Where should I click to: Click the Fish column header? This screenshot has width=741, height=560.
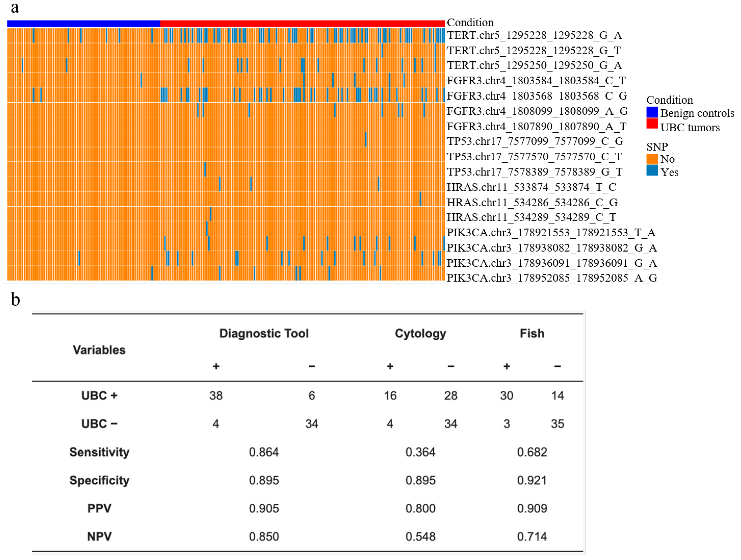click(532, 333)
